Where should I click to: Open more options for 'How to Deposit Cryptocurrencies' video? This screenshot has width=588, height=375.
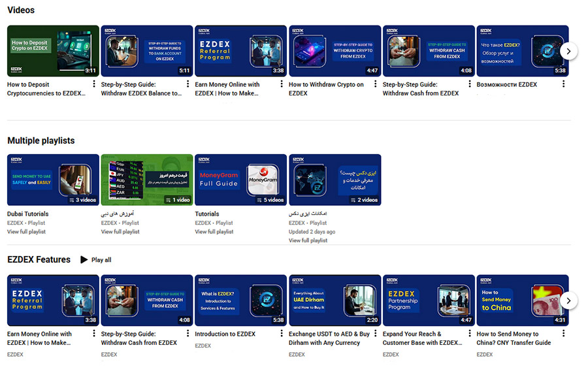click(x=94, y=85)
